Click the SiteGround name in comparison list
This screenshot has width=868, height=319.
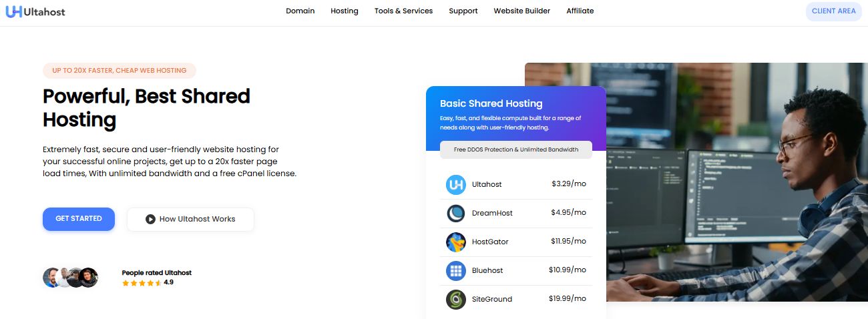click(x=491, y=299)
